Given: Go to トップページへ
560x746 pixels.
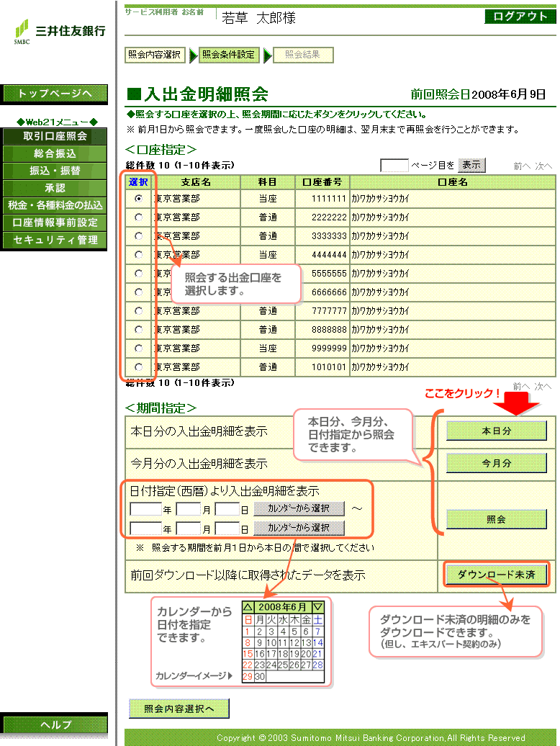Looking at the screenshot, I should (x=54, y=94).
